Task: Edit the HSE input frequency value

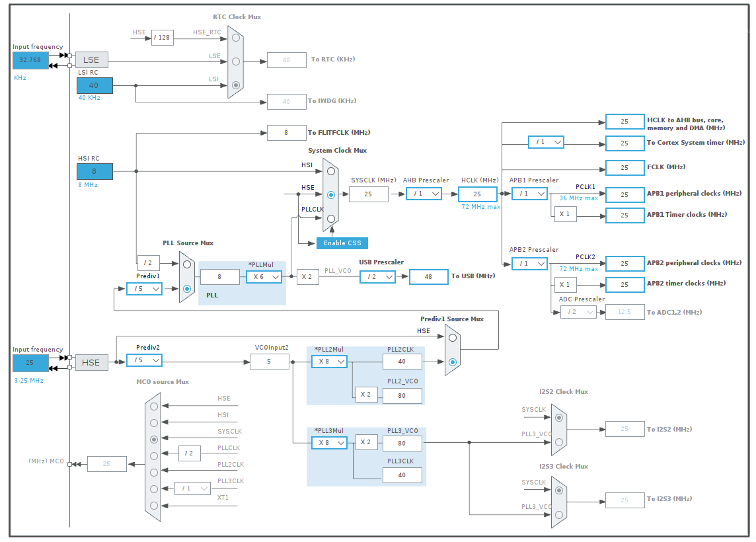Action: 30,363
